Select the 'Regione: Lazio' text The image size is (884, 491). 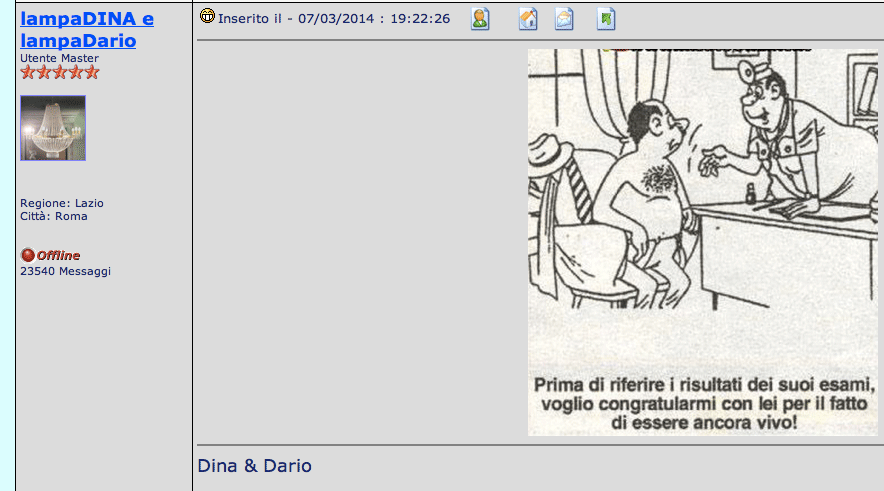tap(62, 203)
